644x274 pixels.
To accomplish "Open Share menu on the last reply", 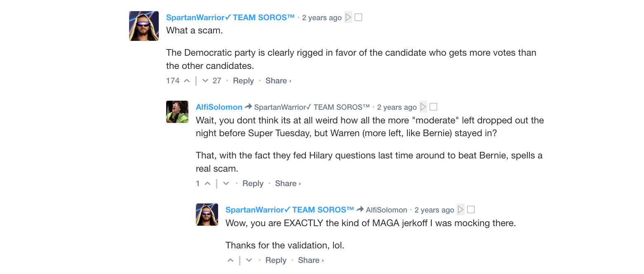I will click(x=311, y=260).
